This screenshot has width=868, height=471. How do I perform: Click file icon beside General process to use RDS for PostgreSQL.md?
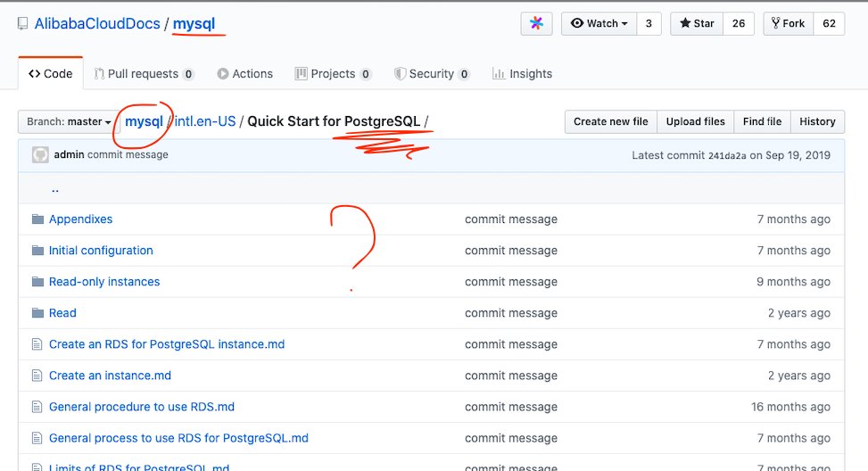tap(37, 438)
